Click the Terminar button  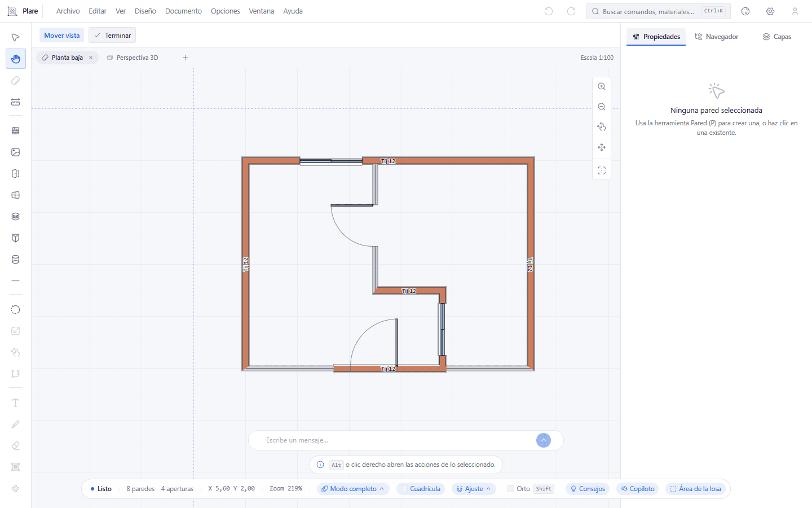(112, 36)
